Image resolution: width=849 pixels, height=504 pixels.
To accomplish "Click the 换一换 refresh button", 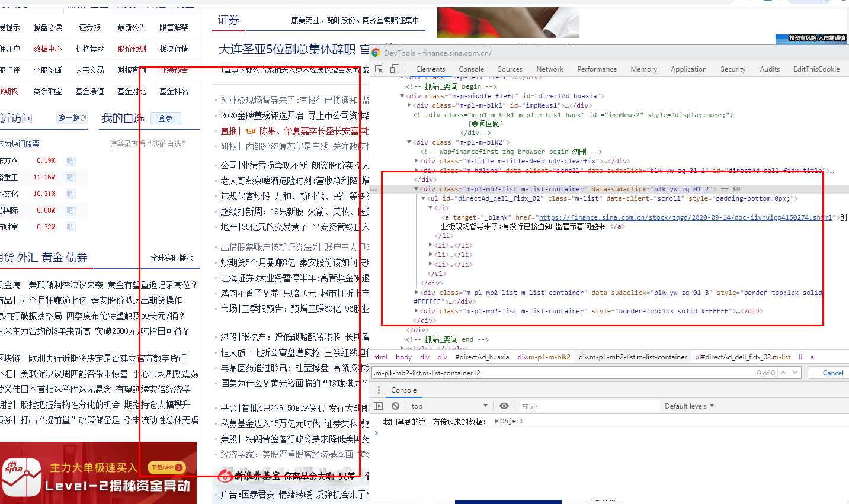I will (72, 118).
